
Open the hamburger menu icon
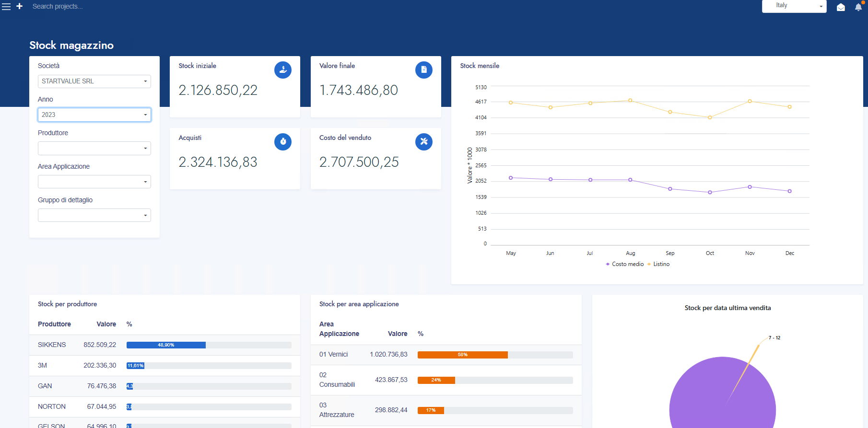[6, 7]
